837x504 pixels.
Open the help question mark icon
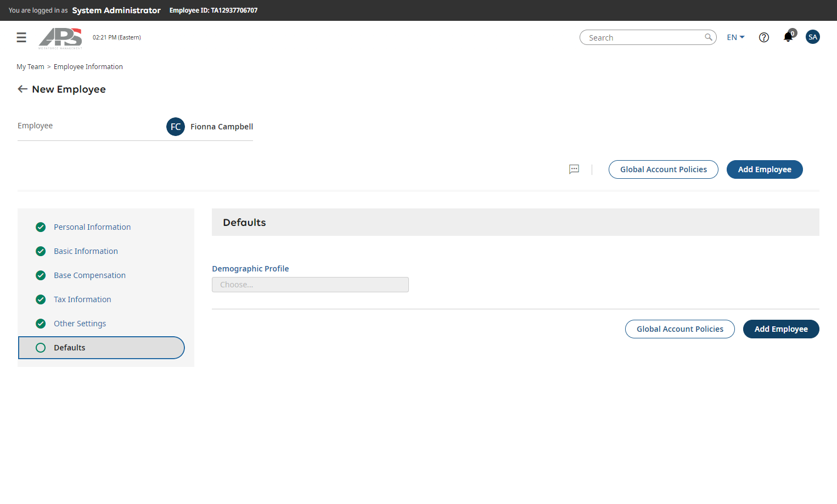tap(764, 37)
